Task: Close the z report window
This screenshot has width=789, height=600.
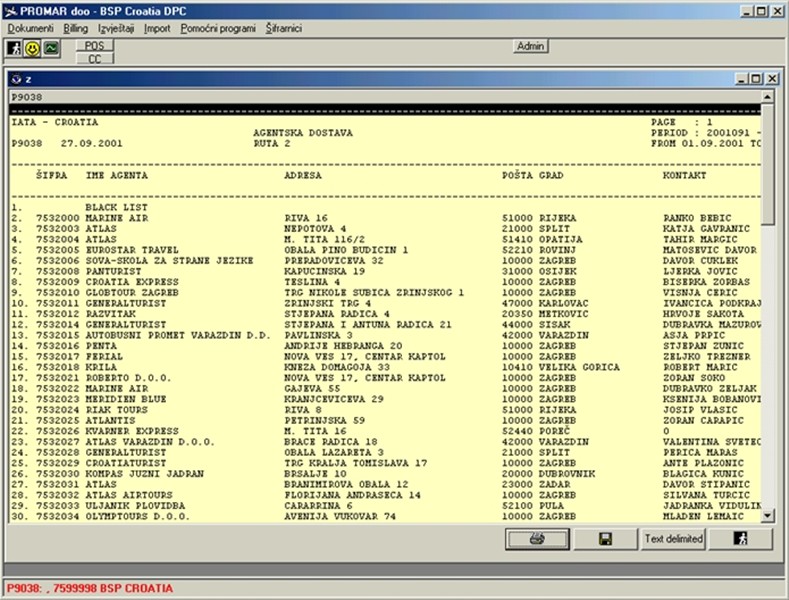Action: 772,79
